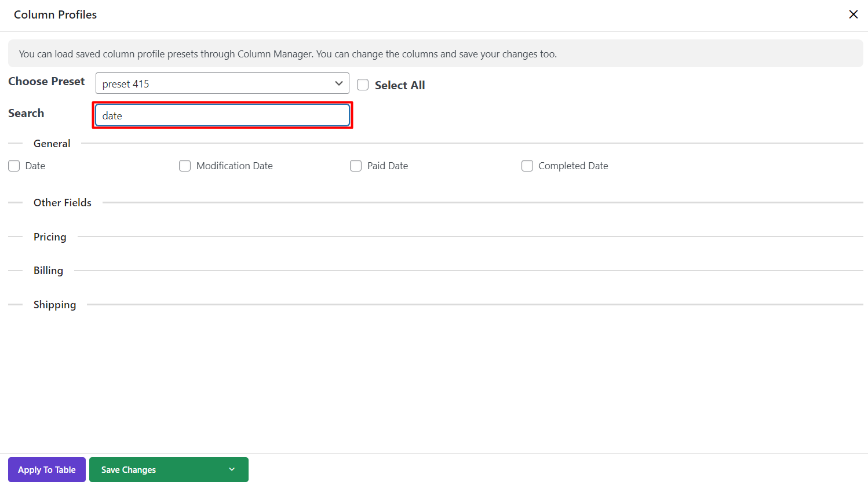Click the "Choose Preset" field label
Screen dimensions: 868x485
[x=46, y=82]
